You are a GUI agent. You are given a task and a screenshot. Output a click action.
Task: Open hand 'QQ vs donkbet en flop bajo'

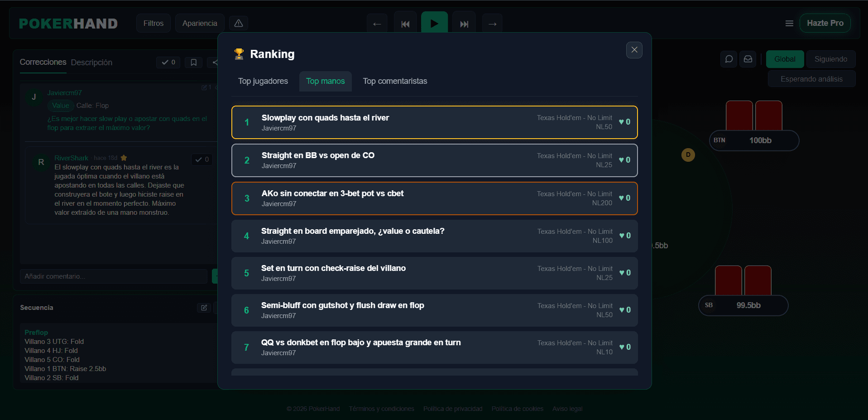[434, 348]
